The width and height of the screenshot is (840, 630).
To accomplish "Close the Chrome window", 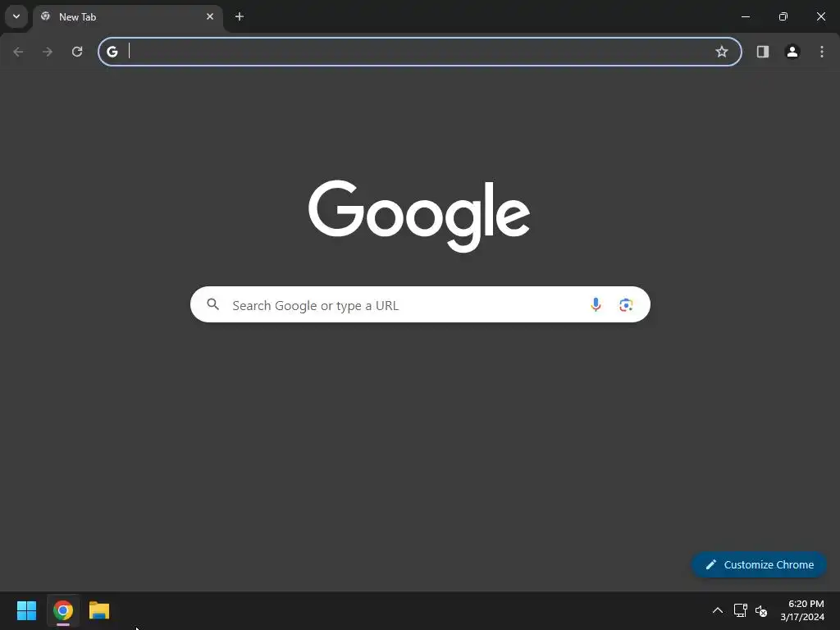I will [820, 16].
